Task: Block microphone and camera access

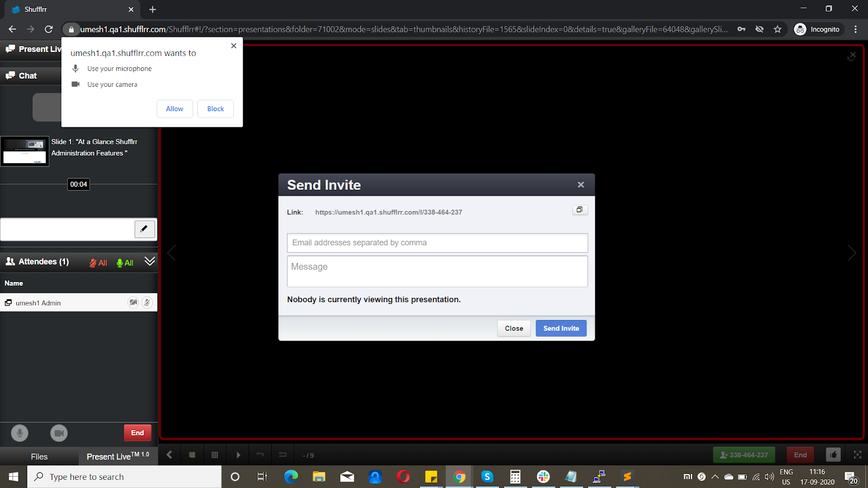Action: coord(215,109)
